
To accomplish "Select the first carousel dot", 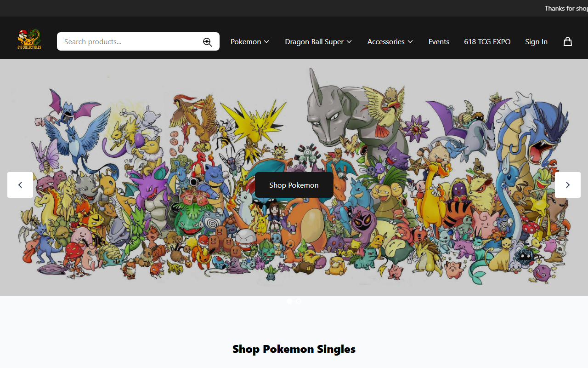I will pyautogui.click(x=289, y=301).
